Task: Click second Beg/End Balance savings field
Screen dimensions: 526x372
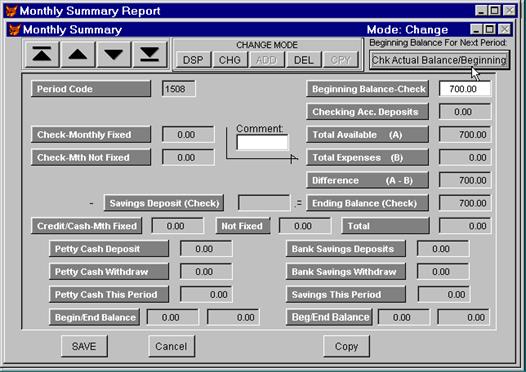Action: pyautogui.click(x=463, y=317)
